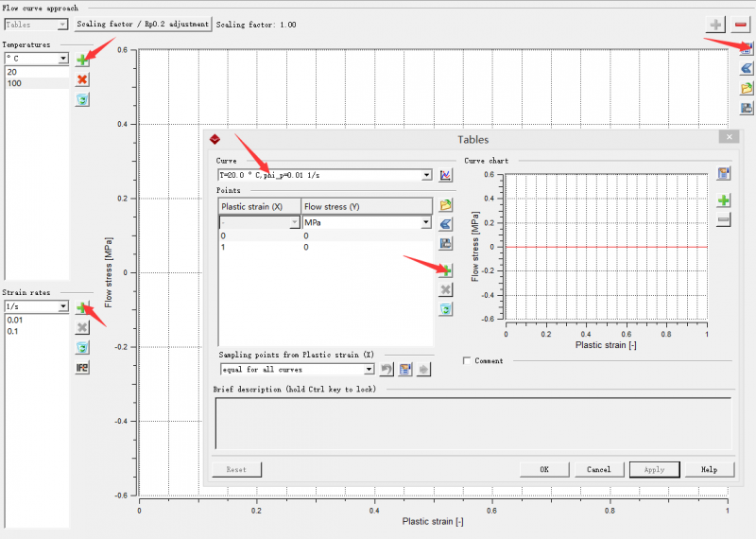Screen dimensions: 756x539
Task: Select temperature 100 in the list
Action: tap(37, 83)
